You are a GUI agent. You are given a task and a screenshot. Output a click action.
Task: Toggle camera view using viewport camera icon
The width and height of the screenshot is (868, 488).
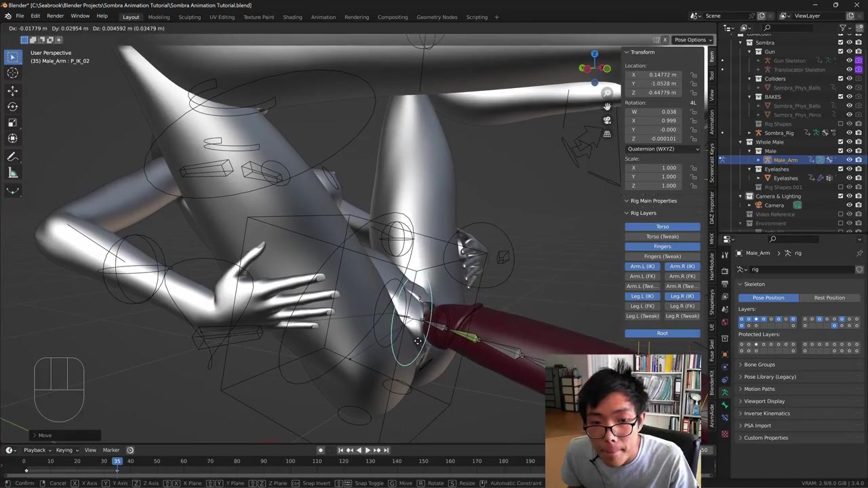(x=607, y=120)
